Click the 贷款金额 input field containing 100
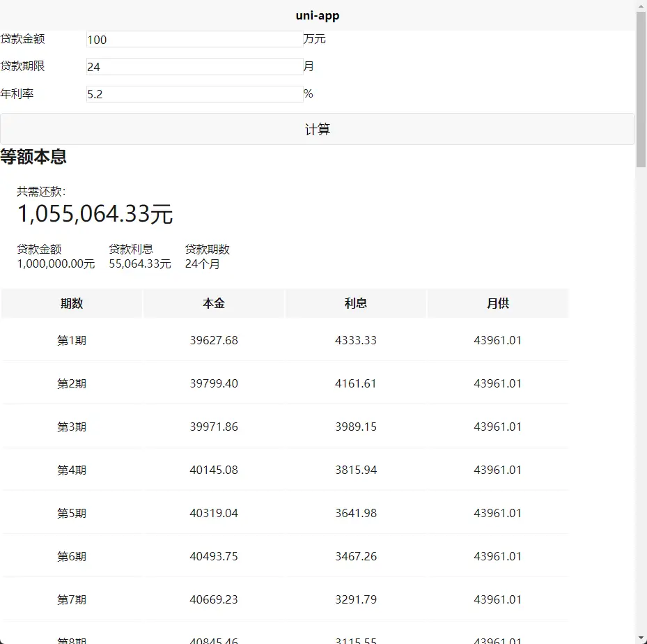This screenshot has width=647, height=644. tap(194, 40)
